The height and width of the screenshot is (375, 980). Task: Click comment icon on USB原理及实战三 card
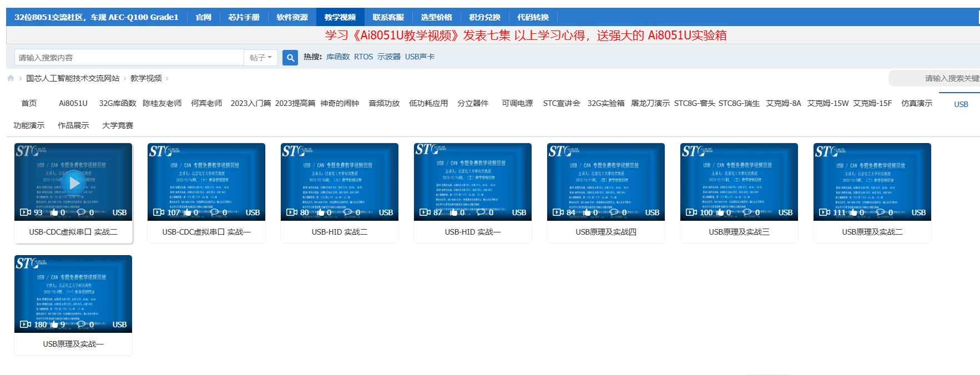(x=747, y=212)
